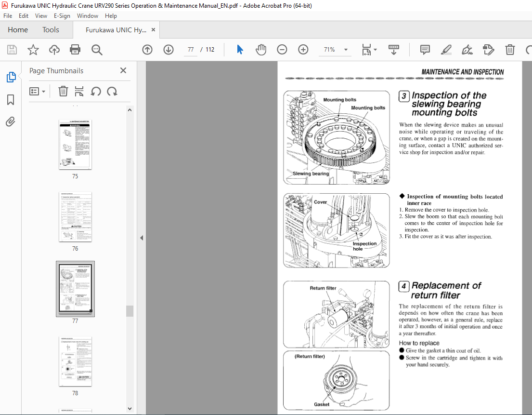This screenshot has width=532, height=415.
Task: Open the Edit menu
Action: click(x=24, y=15)
